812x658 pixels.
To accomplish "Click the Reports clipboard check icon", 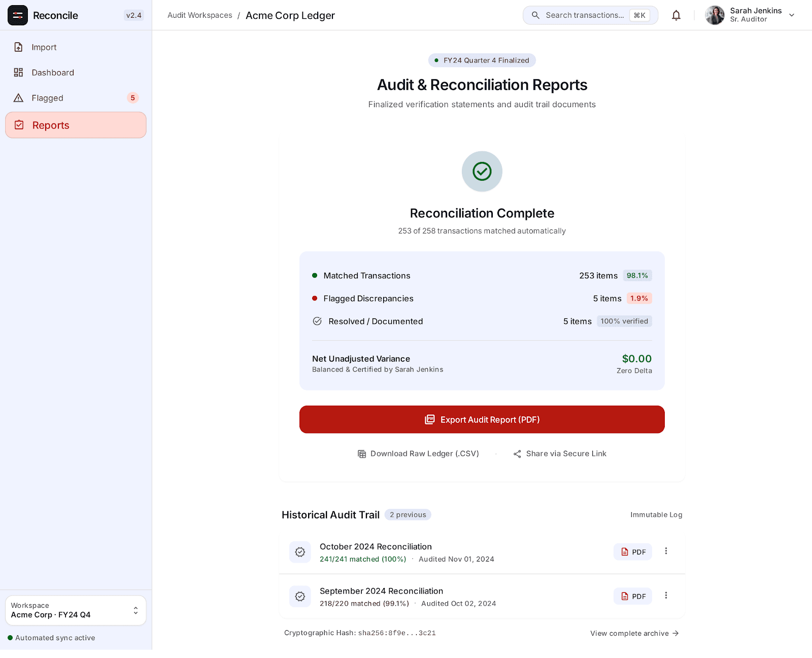I will point(19,125).
